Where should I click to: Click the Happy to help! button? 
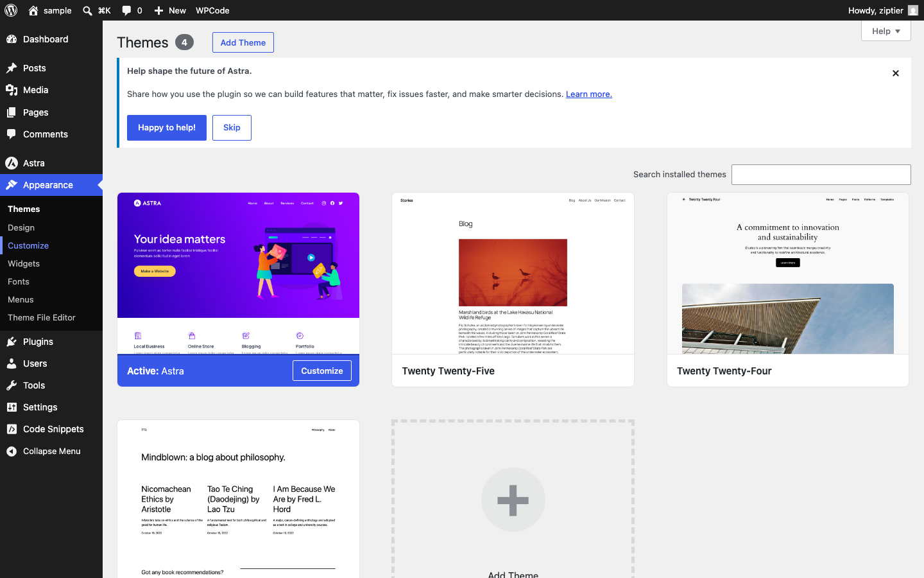point(167,127)
